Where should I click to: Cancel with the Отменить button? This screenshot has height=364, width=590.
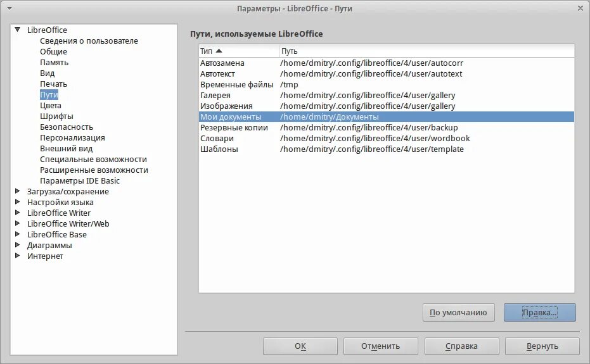click(380, 346)
